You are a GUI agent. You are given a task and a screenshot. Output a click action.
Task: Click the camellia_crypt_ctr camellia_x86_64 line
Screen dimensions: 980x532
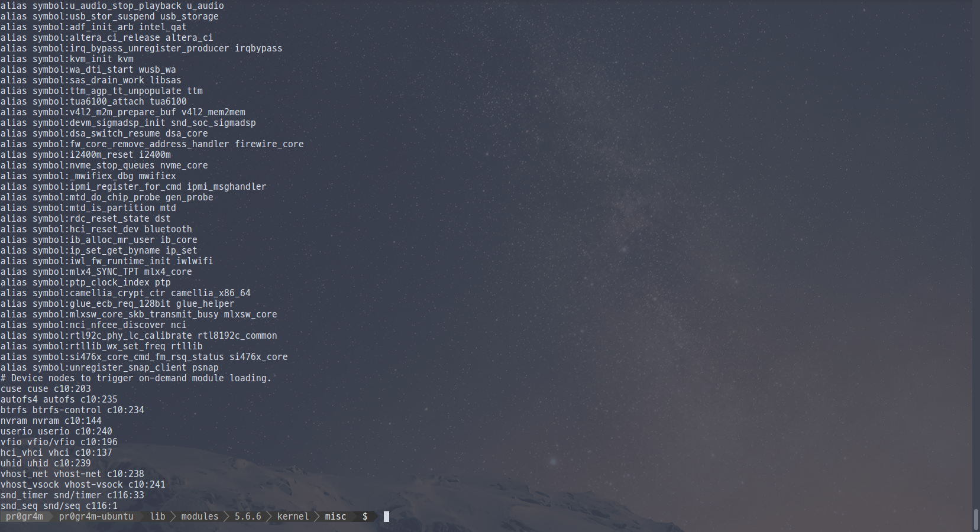[125, 293]
